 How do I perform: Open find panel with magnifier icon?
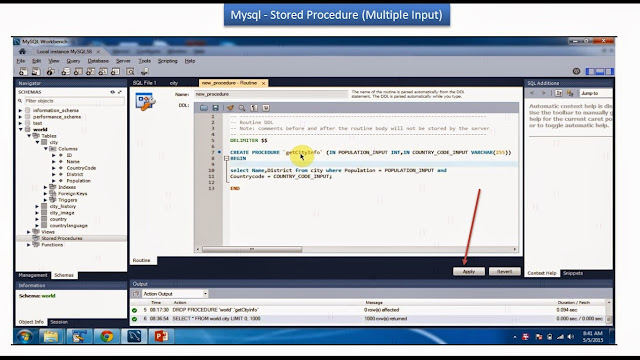click(242, 108)
